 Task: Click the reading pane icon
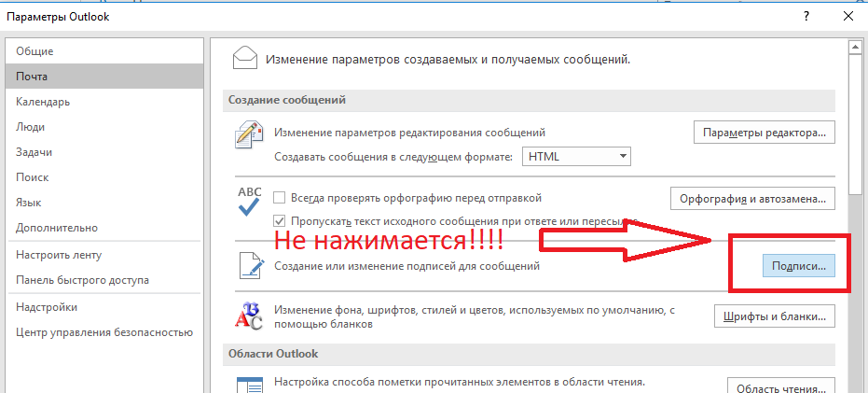[x=249, y=386]
